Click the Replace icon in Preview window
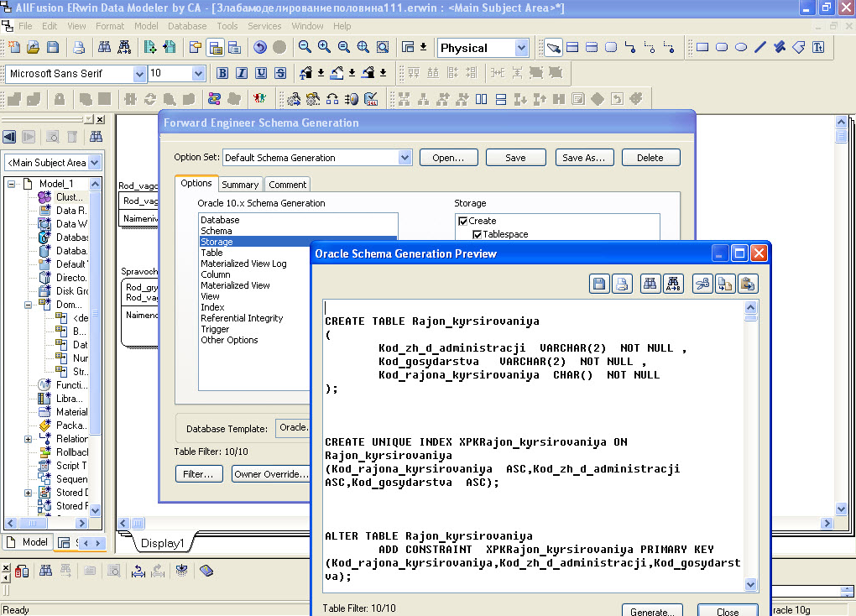Image resolution: width=856 pixels, height=616 pixels. coord(672,284)
